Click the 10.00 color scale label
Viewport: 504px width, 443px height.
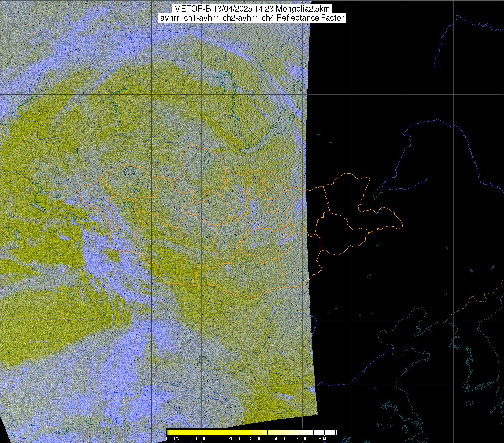(201, 439)
